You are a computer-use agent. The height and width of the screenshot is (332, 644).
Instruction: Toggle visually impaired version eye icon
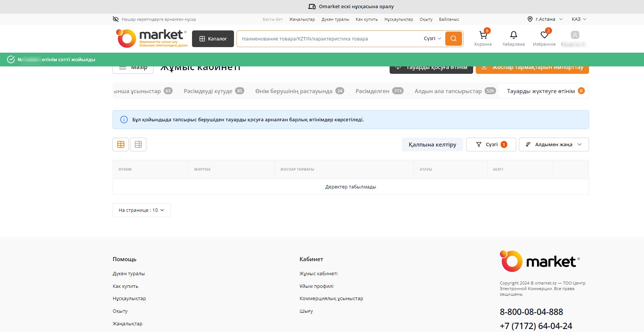click(x=116, y=19)
